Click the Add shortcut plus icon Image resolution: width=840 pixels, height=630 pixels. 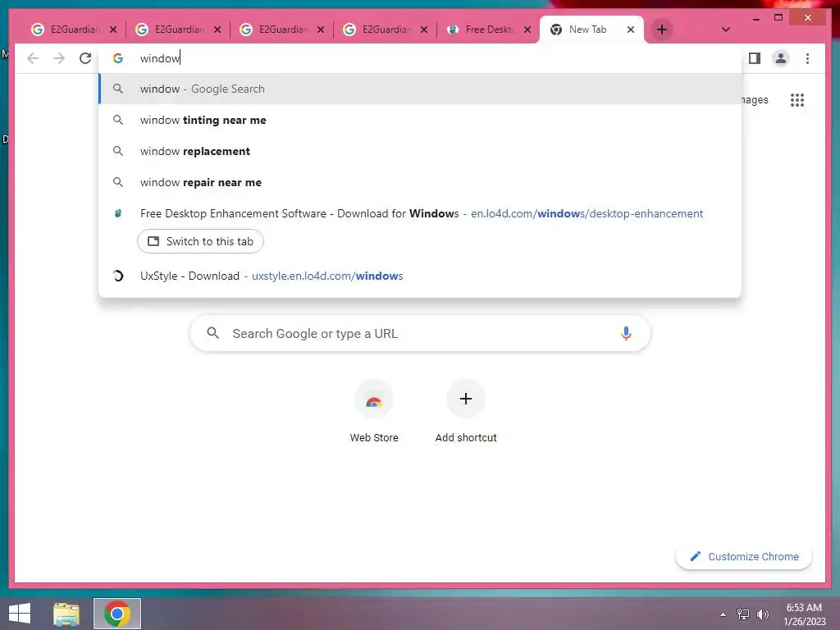point(466,399)
